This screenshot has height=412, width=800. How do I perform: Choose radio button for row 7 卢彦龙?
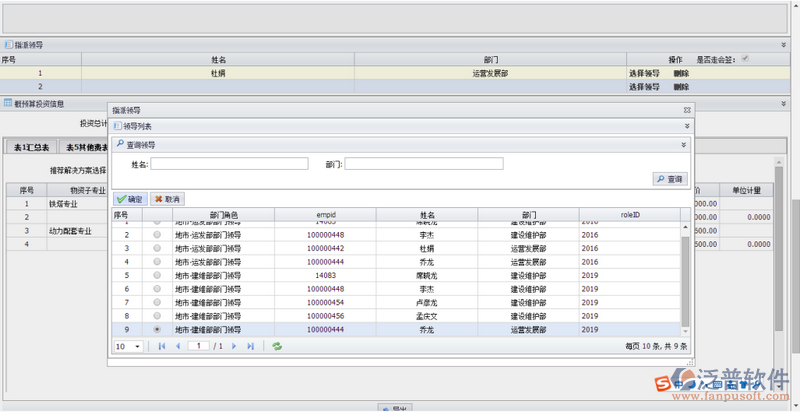(157, 302)
